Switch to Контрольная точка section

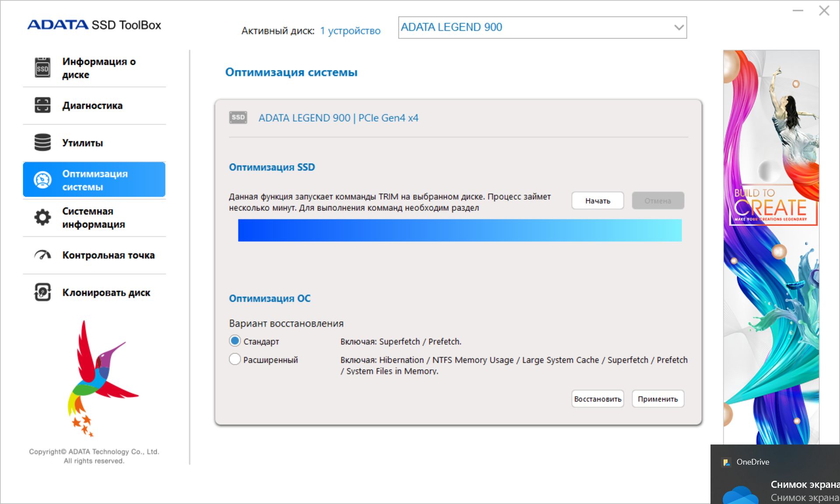pyautogui.click(x=94, y=255)
